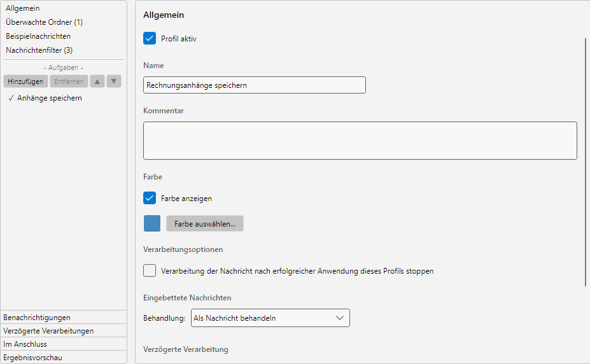Screen dimensions: 590x364
Task: Click Farbe auswählen button
Action: (205, 223)
